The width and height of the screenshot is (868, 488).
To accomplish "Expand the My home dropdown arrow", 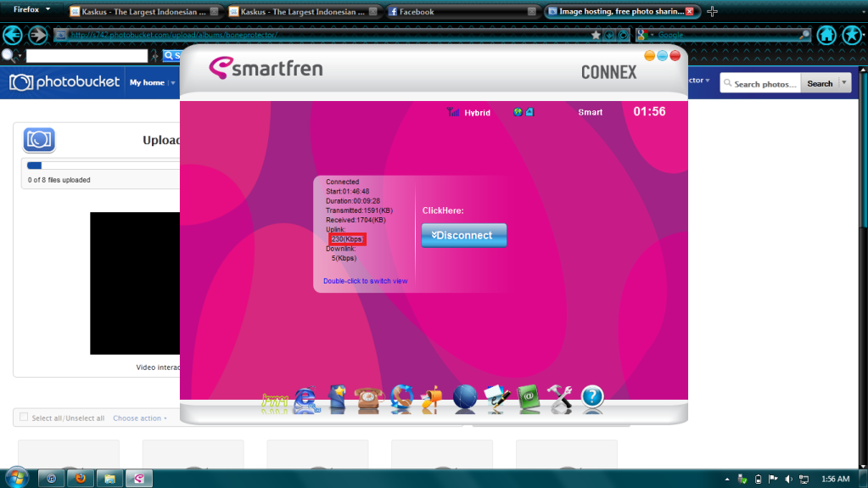I will point(173,83).
